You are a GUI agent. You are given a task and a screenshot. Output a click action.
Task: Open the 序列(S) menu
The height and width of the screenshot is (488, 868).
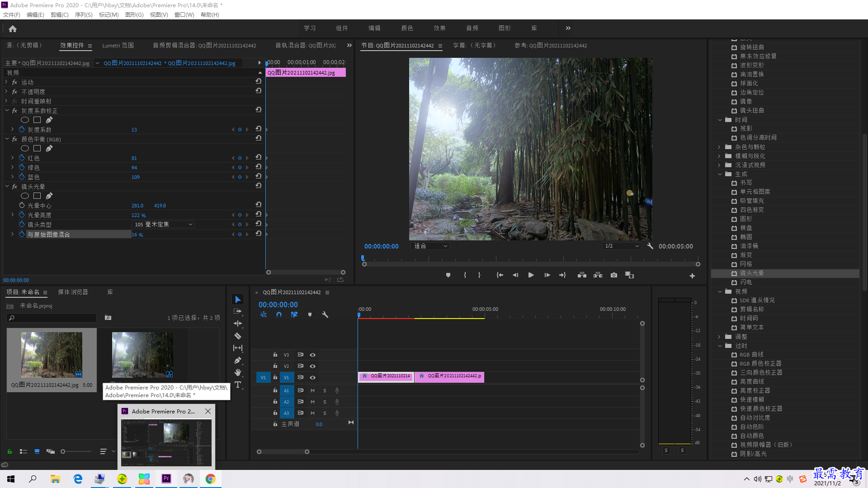(x=84, y=15)
